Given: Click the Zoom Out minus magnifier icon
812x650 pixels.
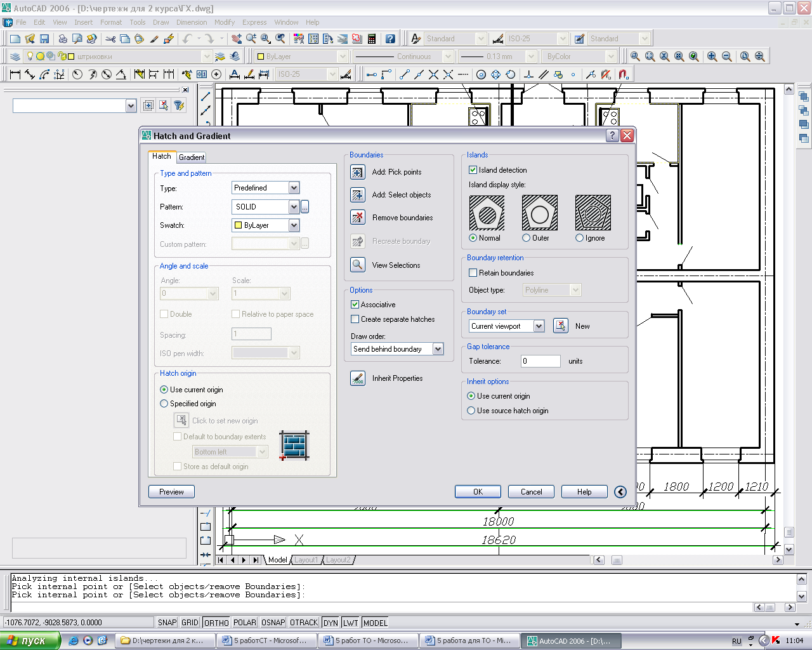Looking at the screenshot, I should (x=727, y=56).
